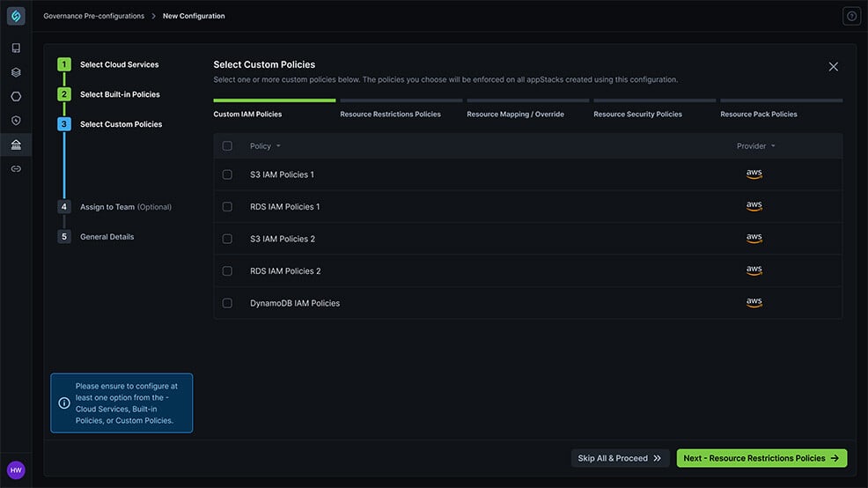This screenshot has width=868, height=488.
Task: Check the S3 IAM Policies 2 checkbox
Action: pos(227,239)
